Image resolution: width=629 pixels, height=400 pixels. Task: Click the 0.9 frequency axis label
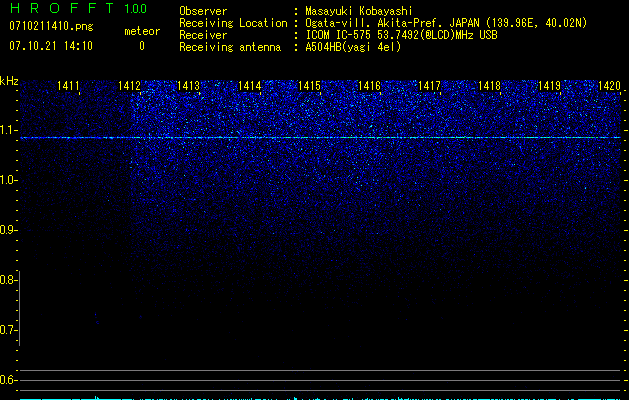[x=7, y=230]
